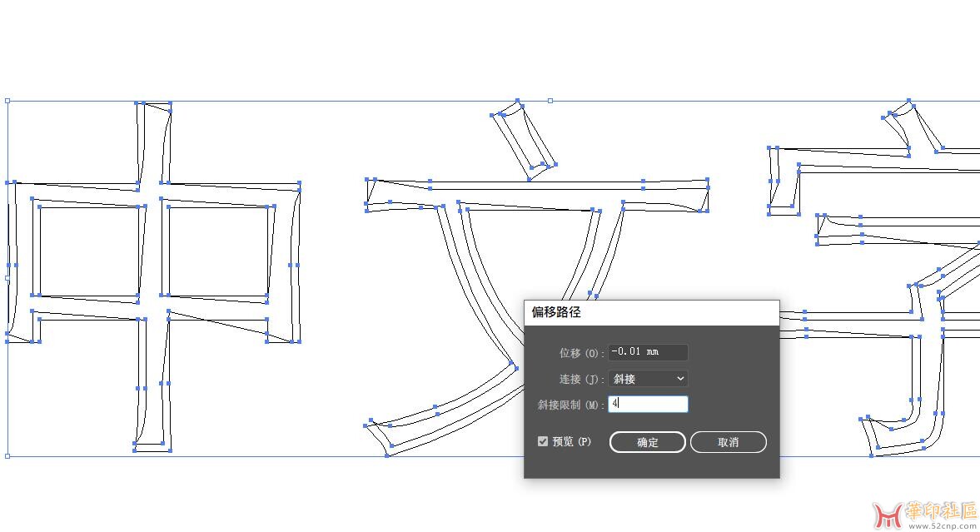Screen dimensions: 980x532
Task: Click the 位移 offset input field
Action: click(x=648, y=352)
